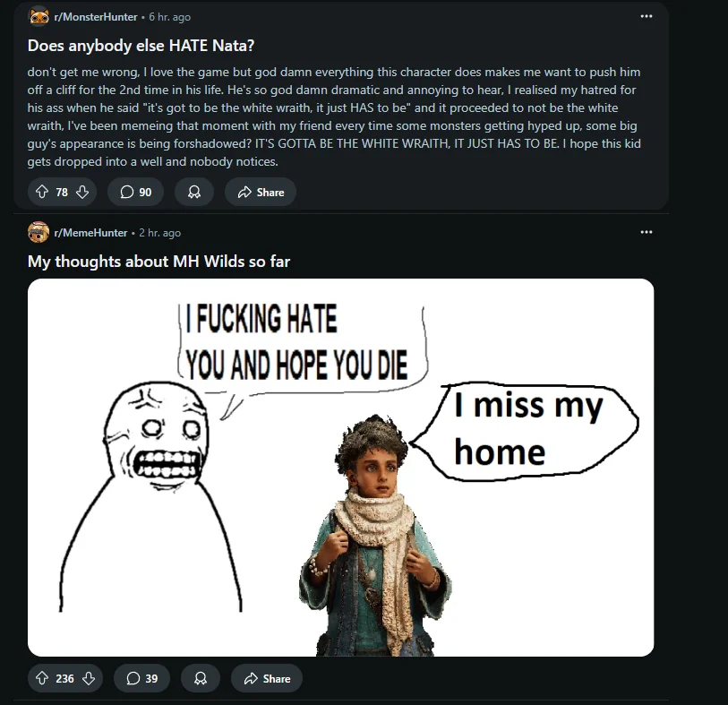The height and width of the screenshot is (705, 728).
Task: Open the meme image of Nata missing home
Action: 341,468
